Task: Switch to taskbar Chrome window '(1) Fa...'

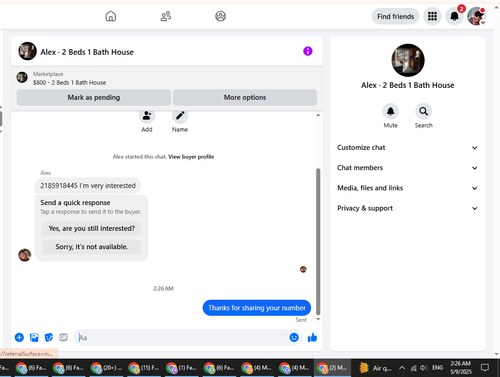Action: (x=182, y=368)
